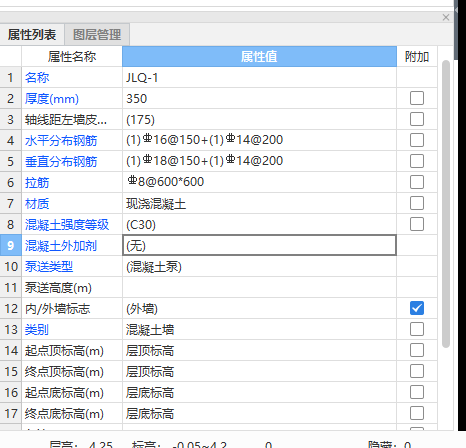Edit the 名称 value JLQ-1

[259, 77]
